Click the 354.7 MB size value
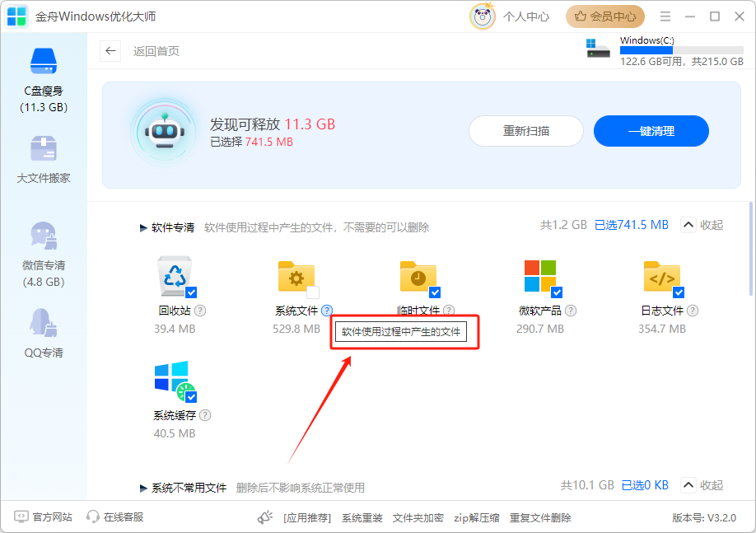The width and height of the screenshot is (756, 533). (662, 329)
